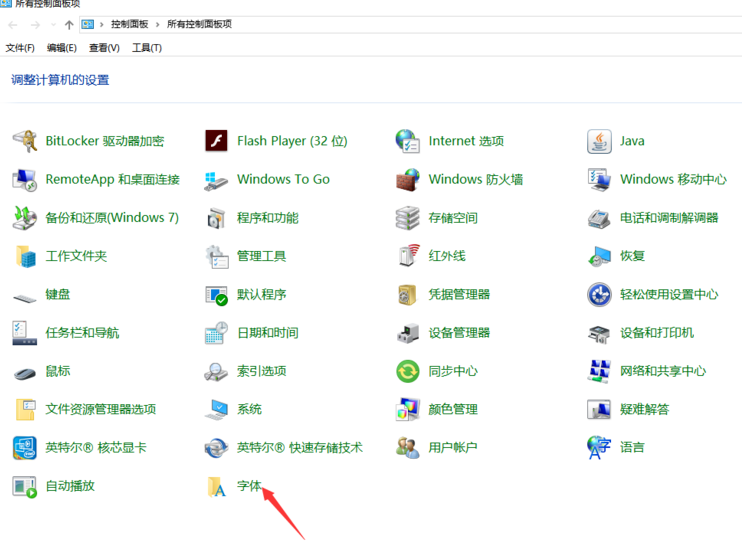This screenshot has height=554, width=742.
Task: Open the 工具(T) menu
Action: coord(147,48)
